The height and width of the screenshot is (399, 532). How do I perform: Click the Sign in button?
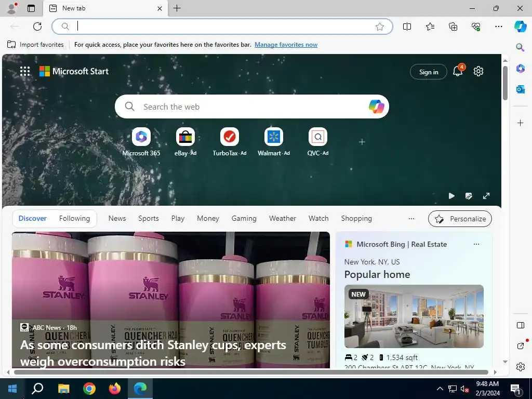pos(429,72)
